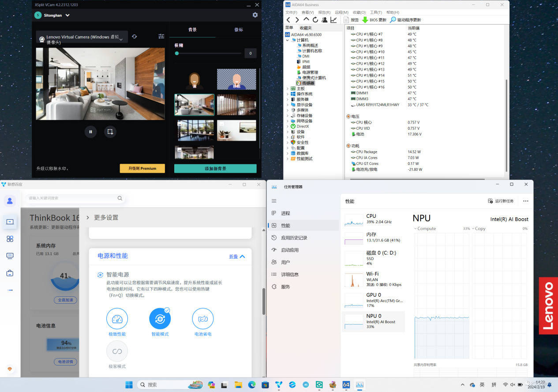Enable the 极客模式 power mode
Image resolution: width=558 pixels, height=392 pixels.
pos(117,351)
